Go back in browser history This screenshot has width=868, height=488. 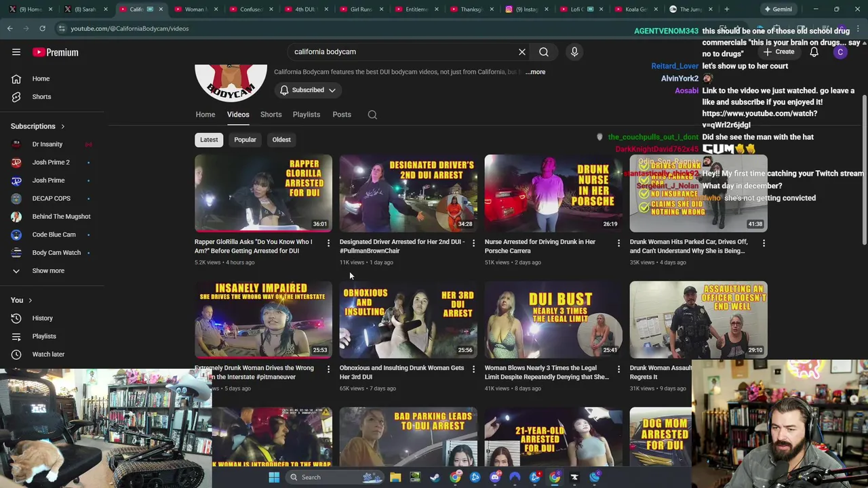pyautogui.click(x=9, y=28)
